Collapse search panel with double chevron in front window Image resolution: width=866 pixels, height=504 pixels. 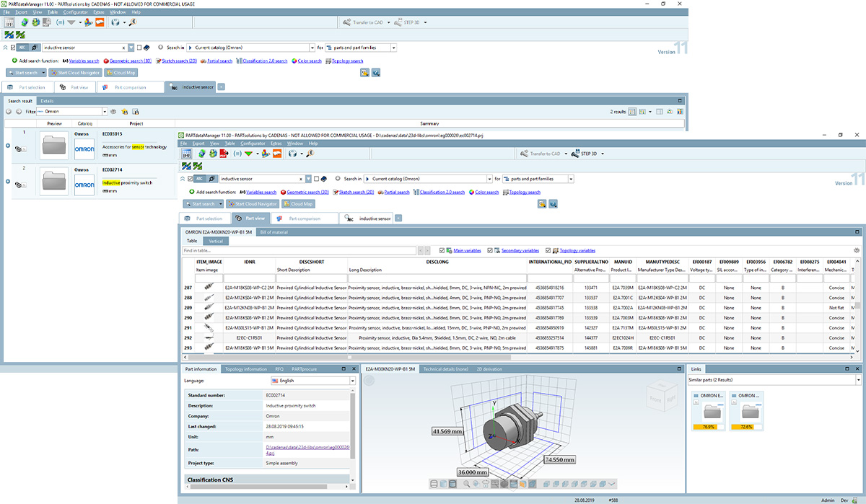coord(182,179)
